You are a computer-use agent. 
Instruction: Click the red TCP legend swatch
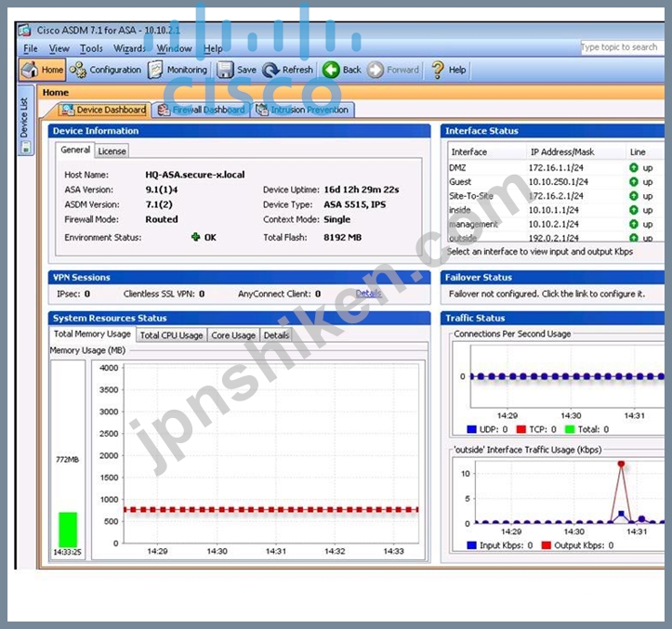(521, 429)
